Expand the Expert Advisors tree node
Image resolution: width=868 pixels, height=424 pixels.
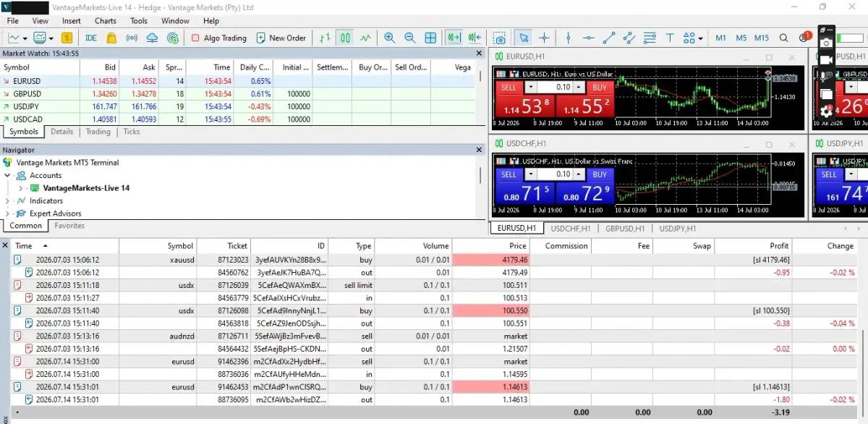point(7,213)
